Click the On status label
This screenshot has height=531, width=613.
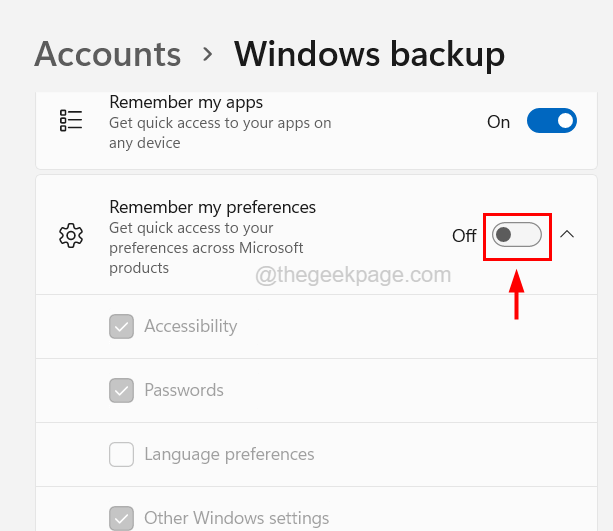[498, 122]
